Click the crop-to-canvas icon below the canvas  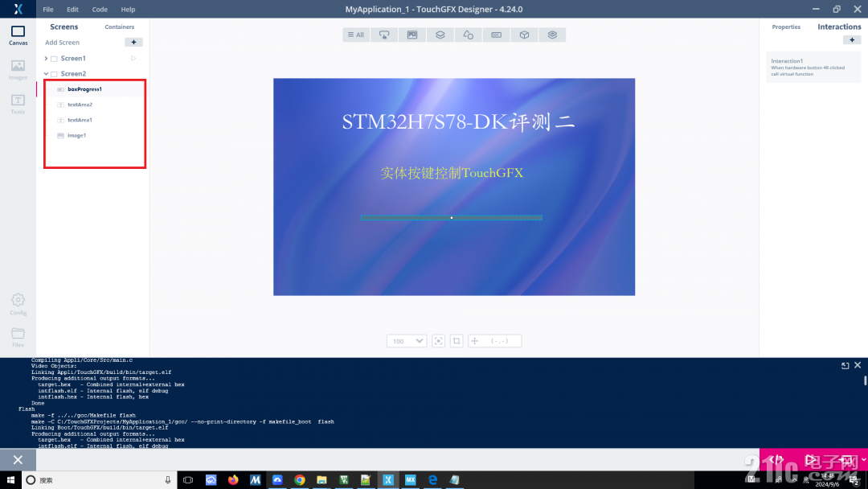[x=457, y=341]
